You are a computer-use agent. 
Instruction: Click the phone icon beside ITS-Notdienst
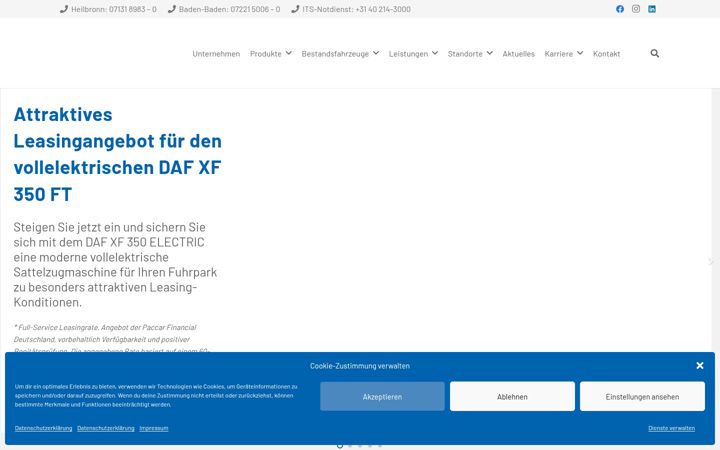(295, 9)
